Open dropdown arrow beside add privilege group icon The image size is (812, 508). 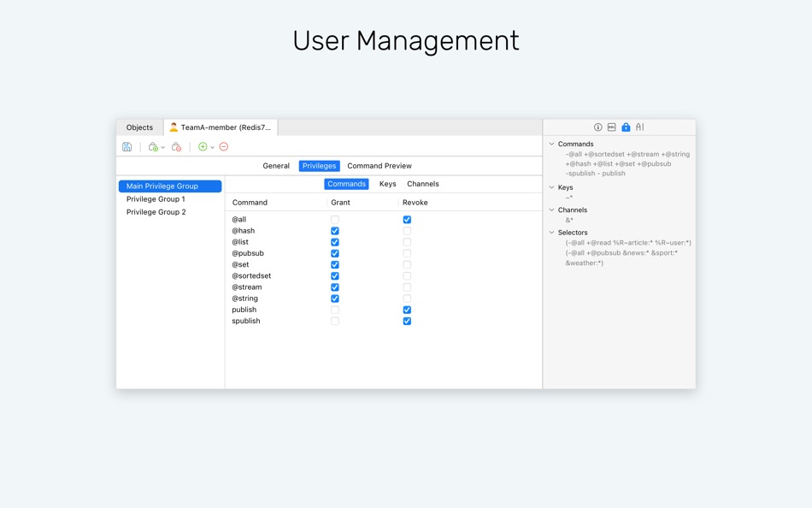pyautogui.click(x=162, y=147)
